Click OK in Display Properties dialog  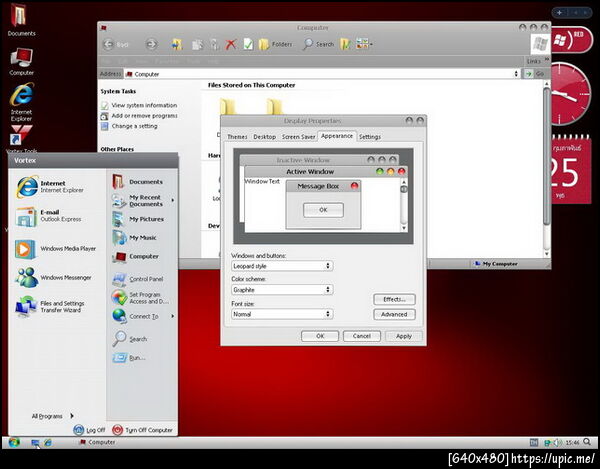tap(320, 336)
